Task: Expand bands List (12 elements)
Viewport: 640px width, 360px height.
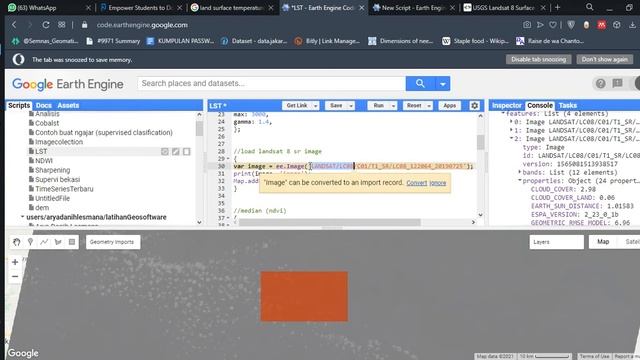Action: point(520,172)
